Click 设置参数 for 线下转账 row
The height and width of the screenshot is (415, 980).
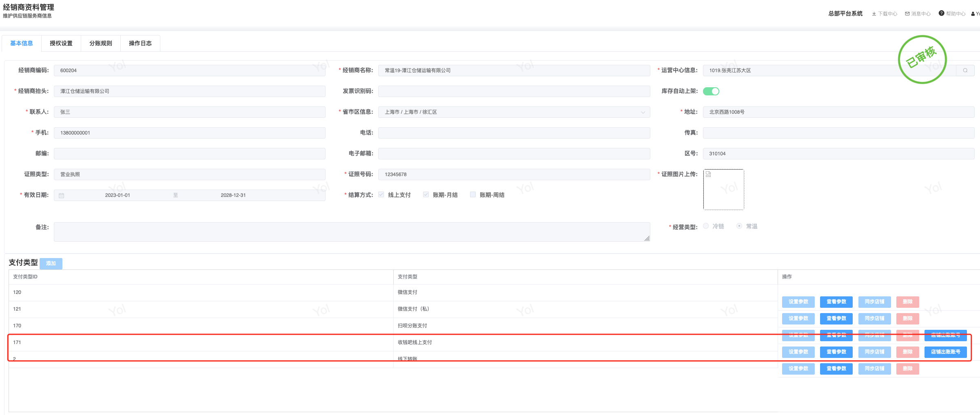click(x=798, y=369)
